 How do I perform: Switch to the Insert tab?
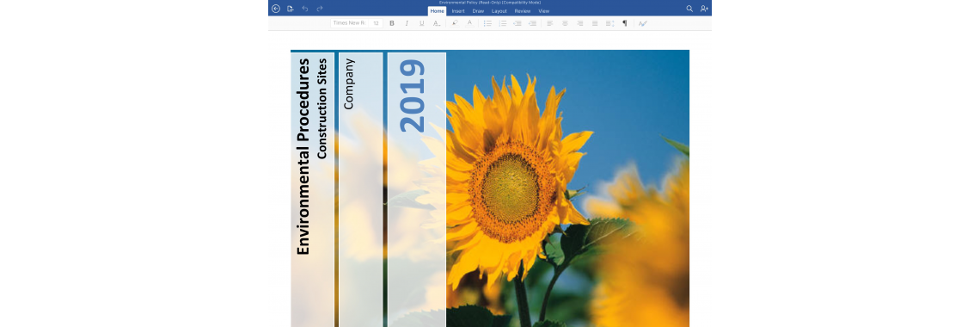458,11
